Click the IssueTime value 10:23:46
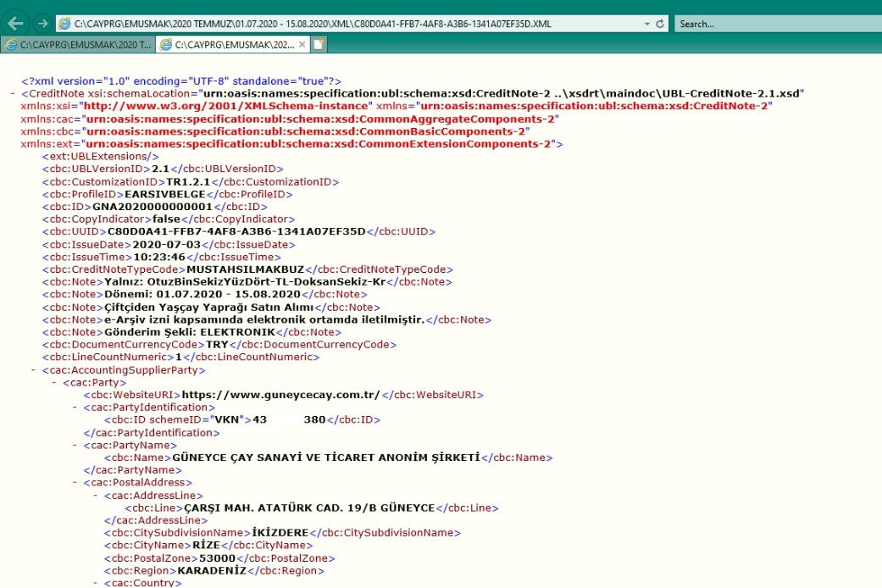 click(x=159, y=258)
